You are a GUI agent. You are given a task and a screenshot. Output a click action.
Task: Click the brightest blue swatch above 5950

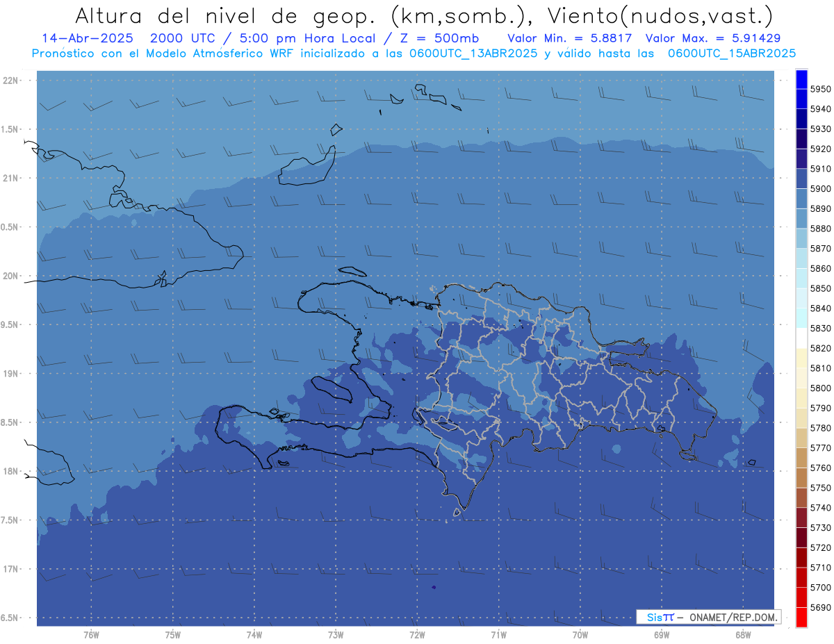click(x=801, y=79)
